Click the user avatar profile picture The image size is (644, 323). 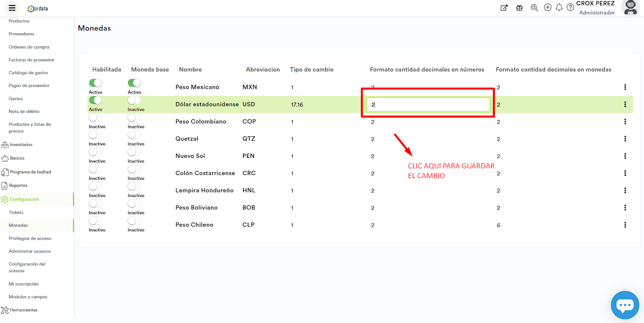pyautogui.click(x=630, y=8)
